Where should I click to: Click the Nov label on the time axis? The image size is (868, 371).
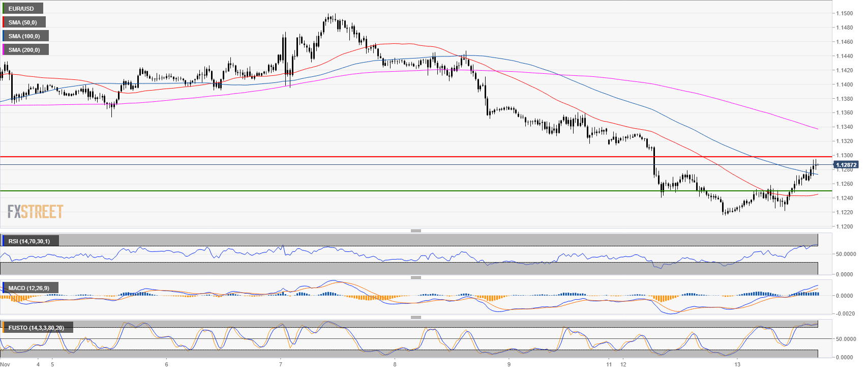pyautogui.click(x=5, y=364)
